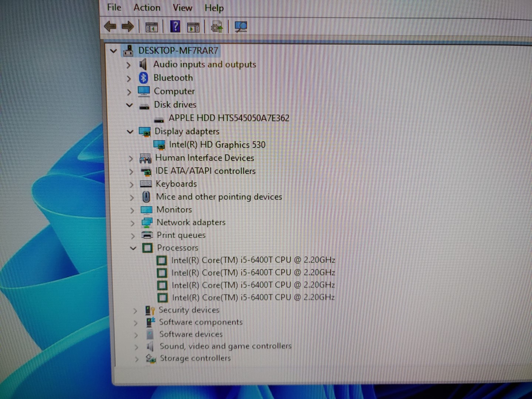Expand the Print queues category
The image size is (532, 399).
[x=133, y=236]
